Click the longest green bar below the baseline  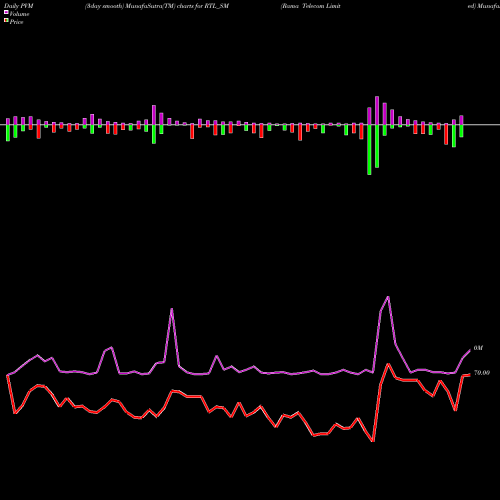[369, 150]
